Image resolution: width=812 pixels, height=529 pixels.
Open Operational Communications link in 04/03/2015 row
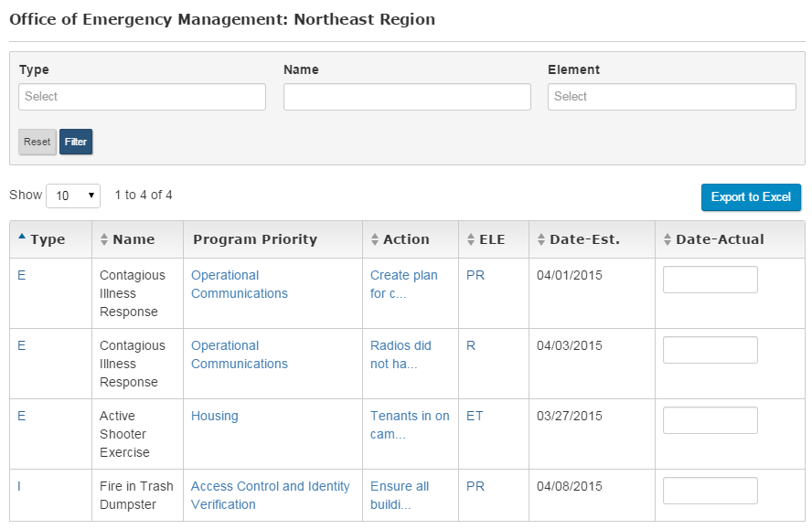240,354
